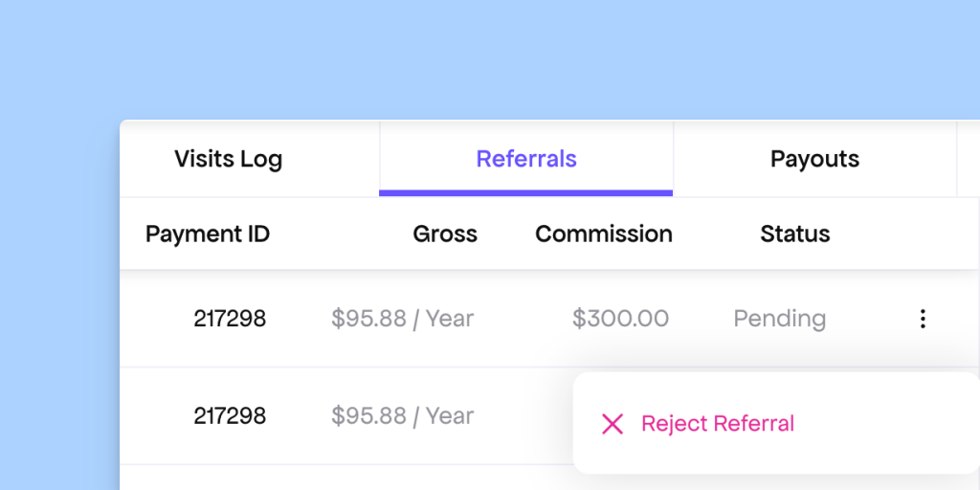Select the Status column header

point(795,234)
